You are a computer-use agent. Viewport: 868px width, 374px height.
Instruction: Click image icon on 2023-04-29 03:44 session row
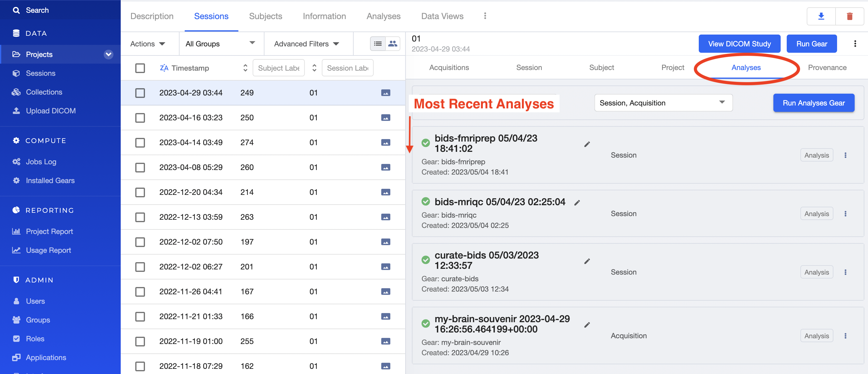click(385, 92)
